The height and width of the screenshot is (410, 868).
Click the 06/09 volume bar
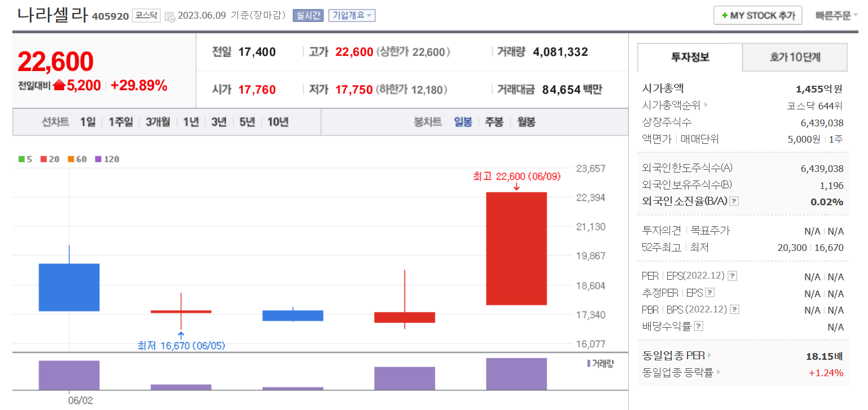coord(517,374)
